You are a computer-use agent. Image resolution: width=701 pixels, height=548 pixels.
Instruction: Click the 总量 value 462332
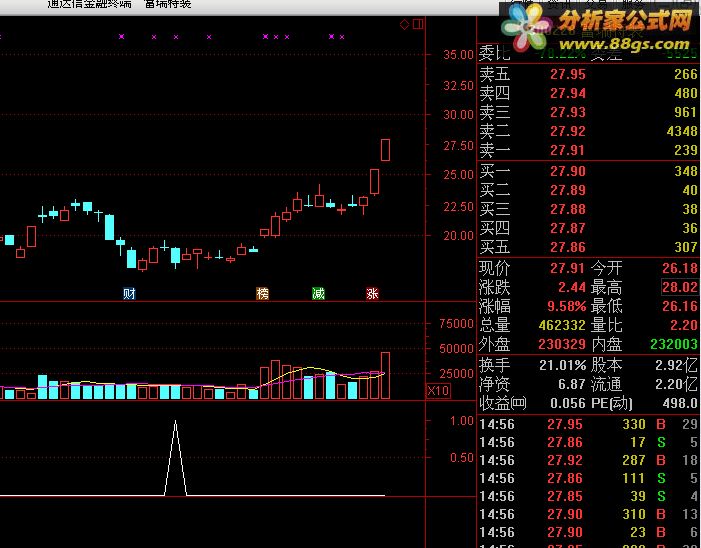tap(562, 325)
